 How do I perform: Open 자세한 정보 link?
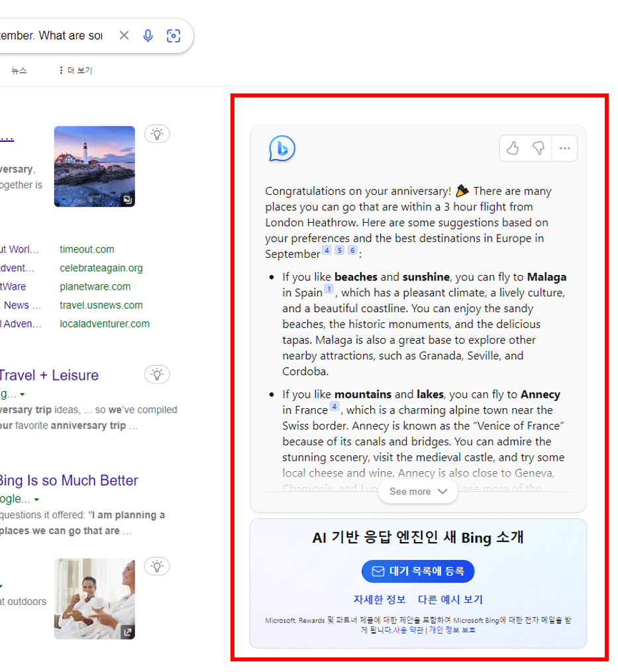(380, 600)
